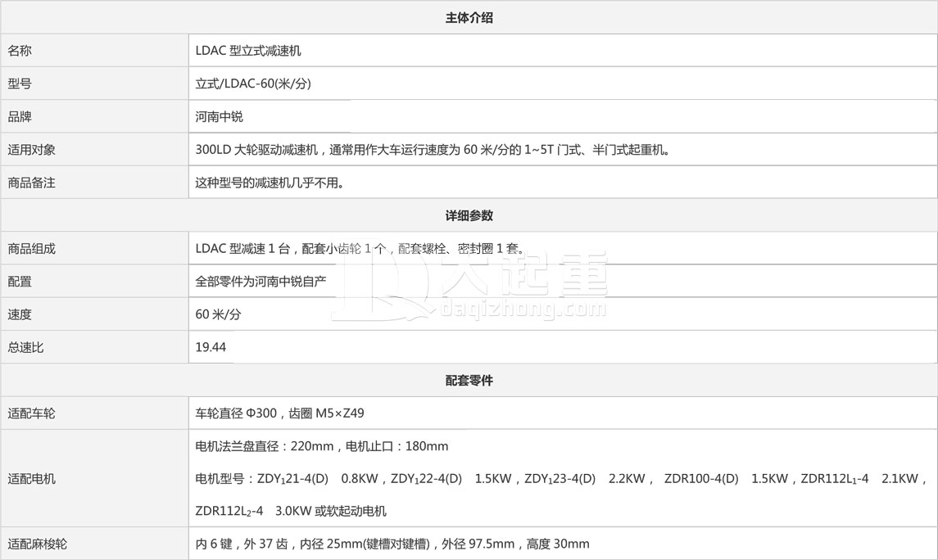Click the 电机型号 ZDY₁21-4(D) line

click(561, 478)
